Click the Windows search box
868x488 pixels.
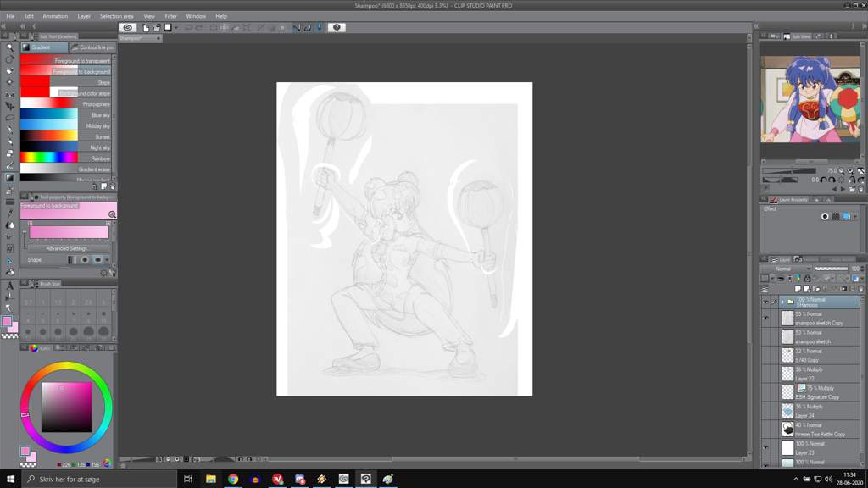[100, 479]
